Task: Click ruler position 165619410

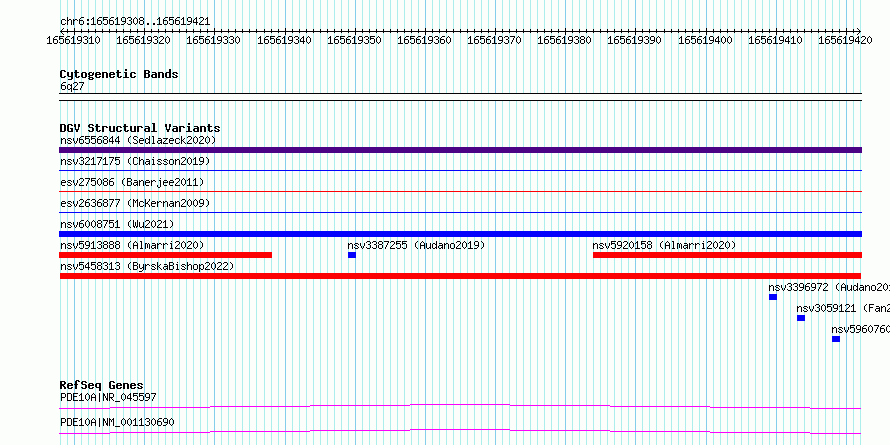Action: click(x=776, y=40)
